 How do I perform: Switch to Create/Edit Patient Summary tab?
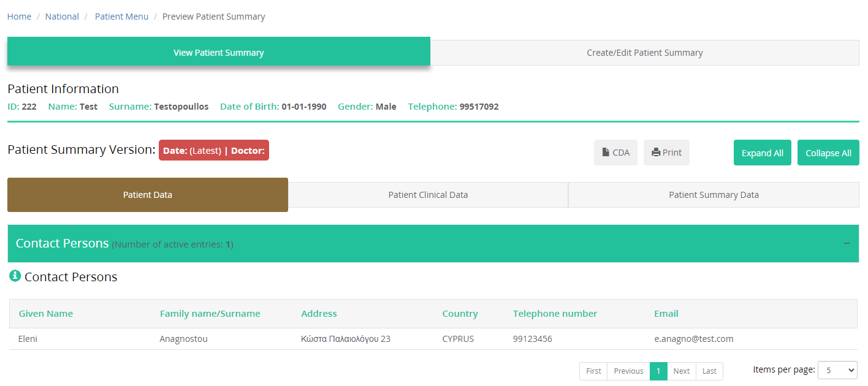coord(644,53)
